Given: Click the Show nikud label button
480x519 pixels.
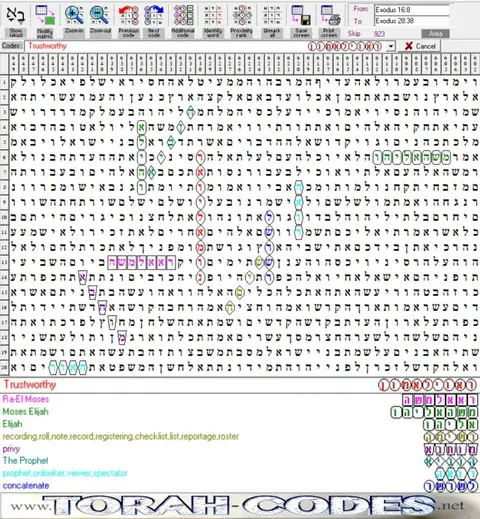Looking at the screenshot, I should 16,33.
